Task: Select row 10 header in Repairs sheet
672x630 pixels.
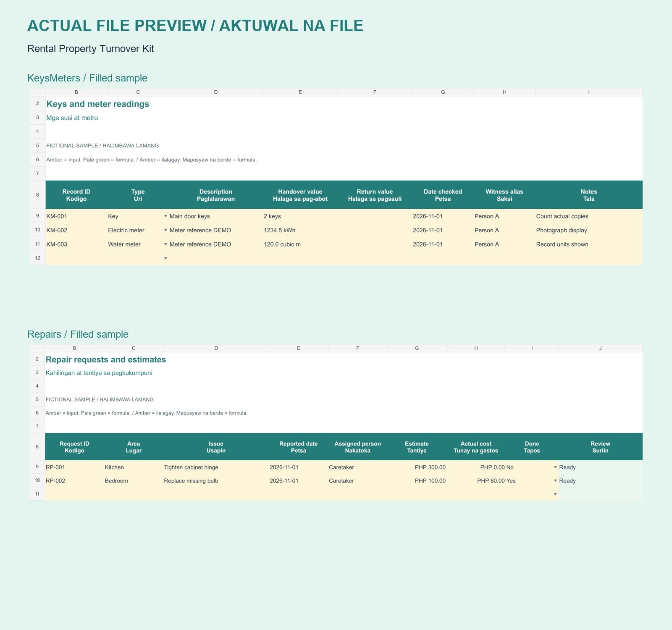Action: 37,480
